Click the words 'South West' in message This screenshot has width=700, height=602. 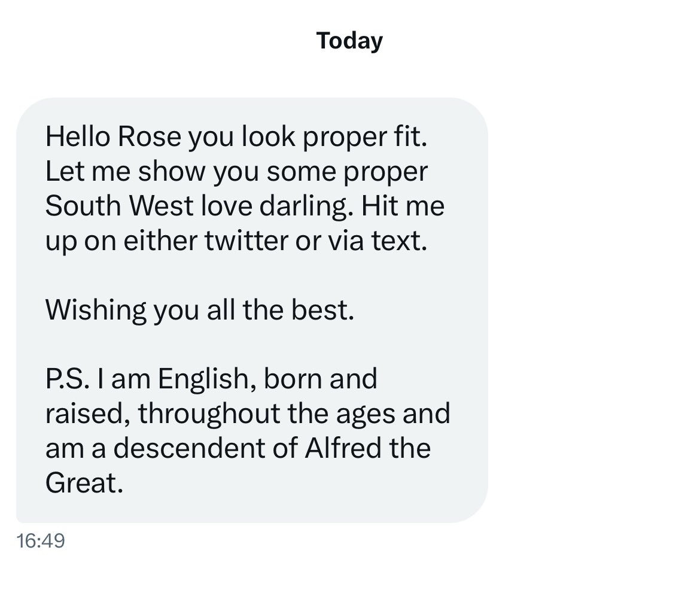[x=119, y=206]
